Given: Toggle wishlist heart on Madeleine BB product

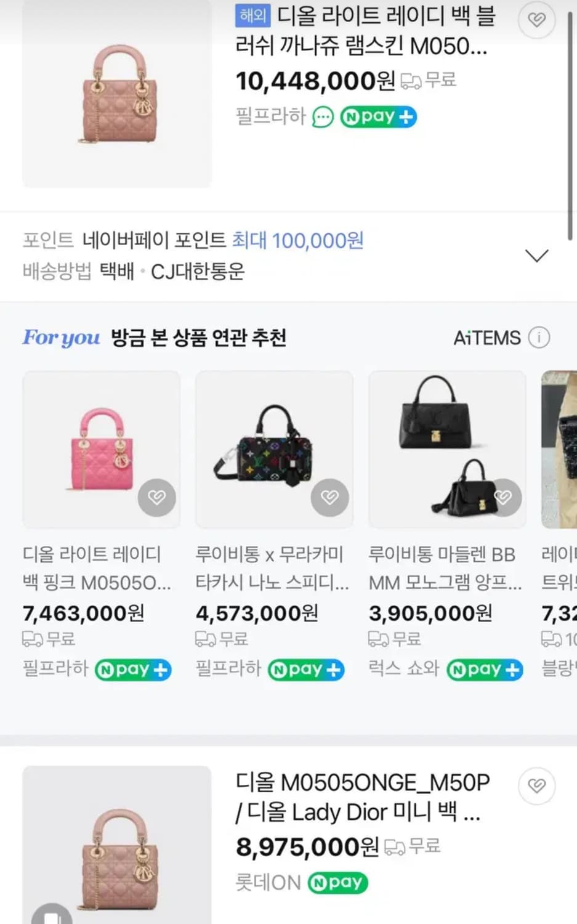Looking at the screenshot, I should click(x=503, y=498).
